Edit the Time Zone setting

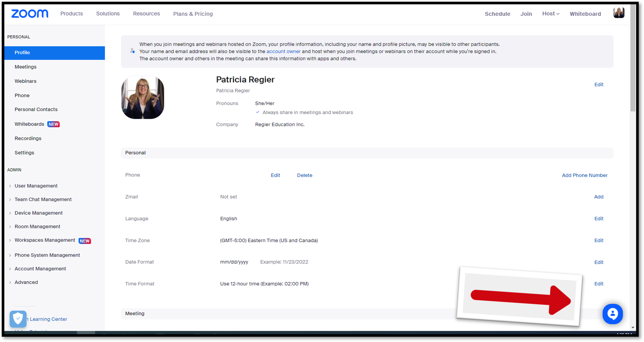coord(599,240)
